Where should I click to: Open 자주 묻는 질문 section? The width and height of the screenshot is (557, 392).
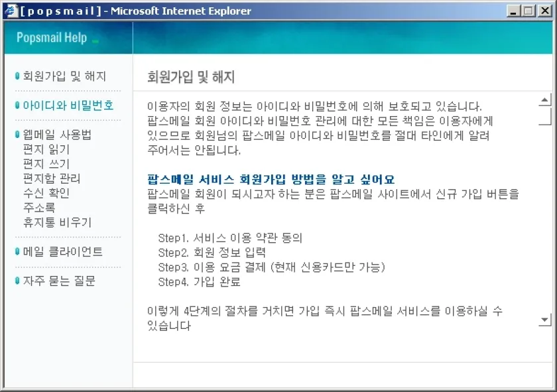pyautogui.click(x=59, y=281)
